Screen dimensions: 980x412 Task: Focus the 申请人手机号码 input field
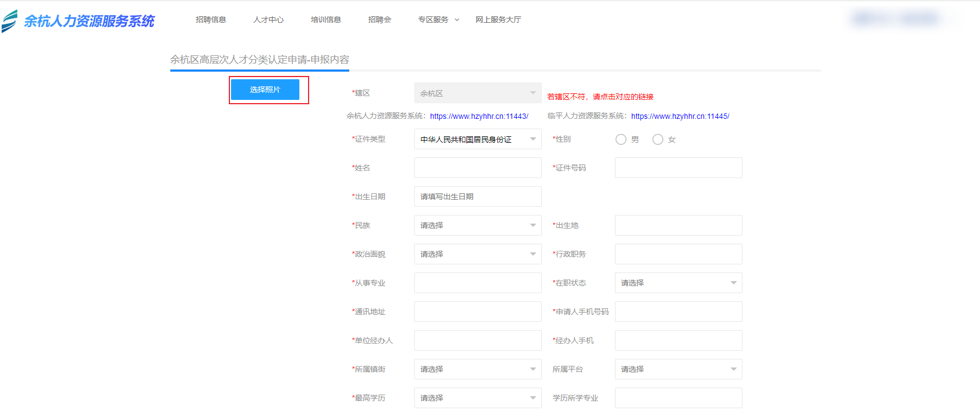pyautogui.click(x=678, y=312)
